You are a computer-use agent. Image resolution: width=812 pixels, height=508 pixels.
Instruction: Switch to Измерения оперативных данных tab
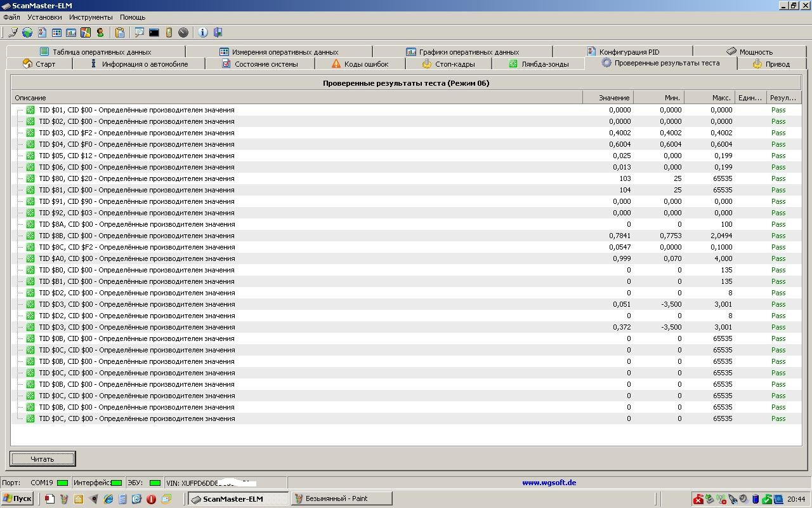click(x=279, y=51)
